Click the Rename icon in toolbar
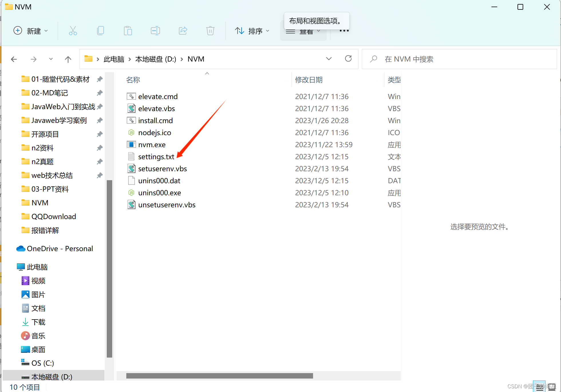This screenshot has height=392, width=561. coord(155,31)
